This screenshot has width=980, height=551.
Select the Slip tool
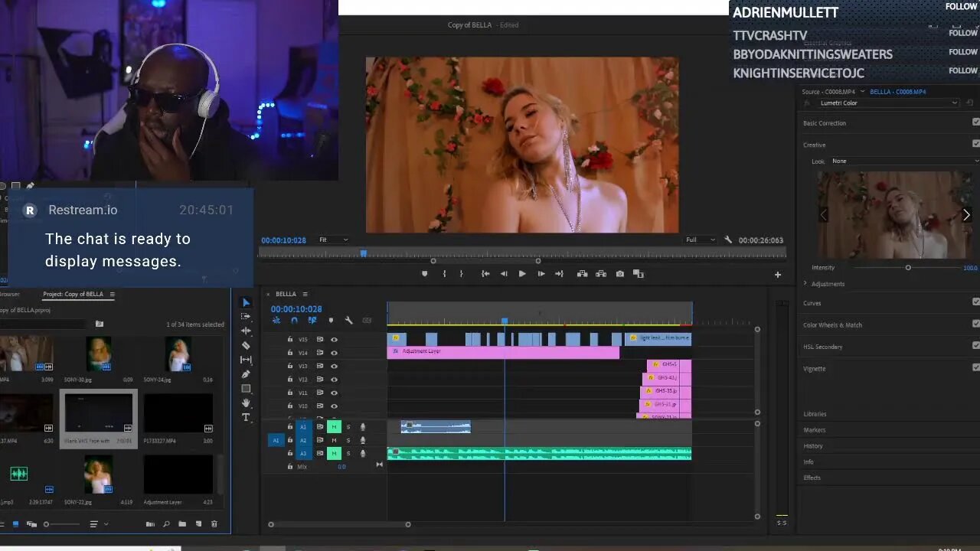tap(246, 360)
